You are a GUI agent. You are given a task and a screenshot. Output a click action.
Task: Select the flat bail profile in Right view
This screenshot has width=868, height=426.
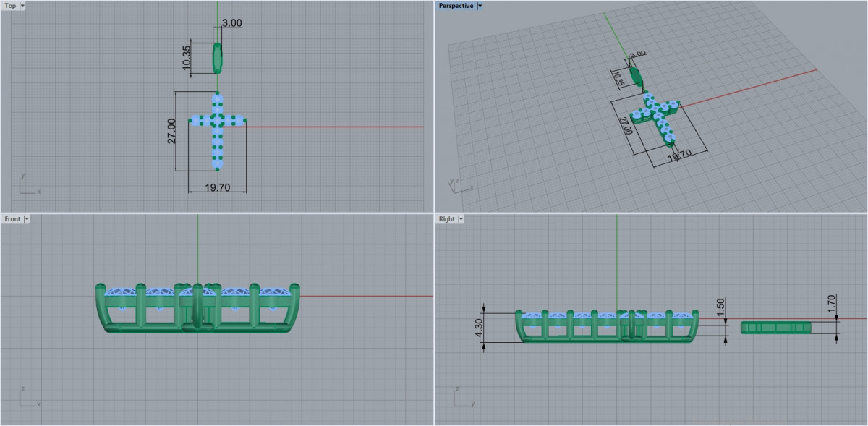[x=775, y=328]
